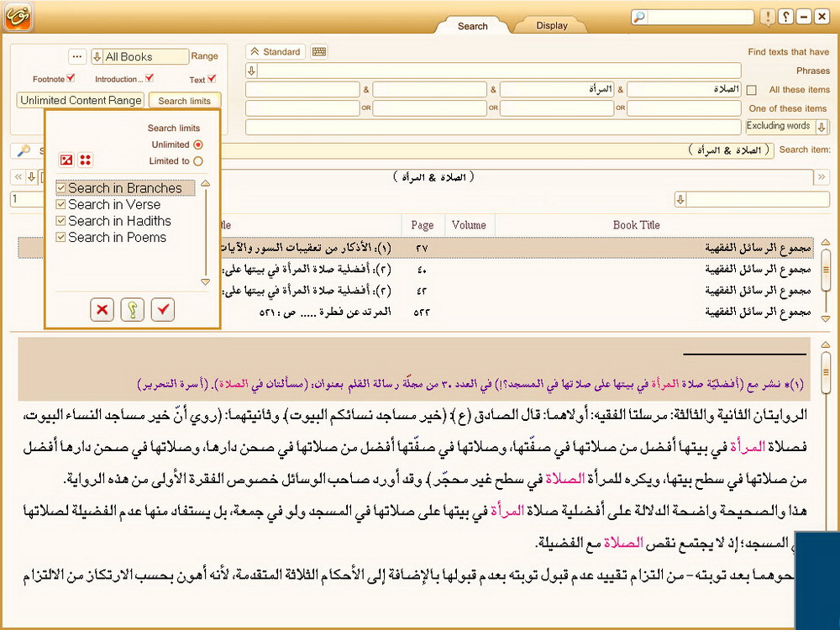Click the down arrow of the results list scrollbar
Viewport: 840px width, 630px height.
click(x=826, y=318)
